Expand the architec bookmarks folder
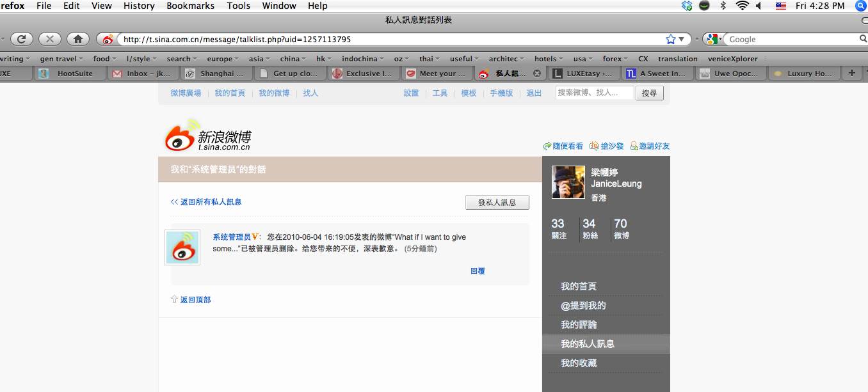 tap(506, 59)
